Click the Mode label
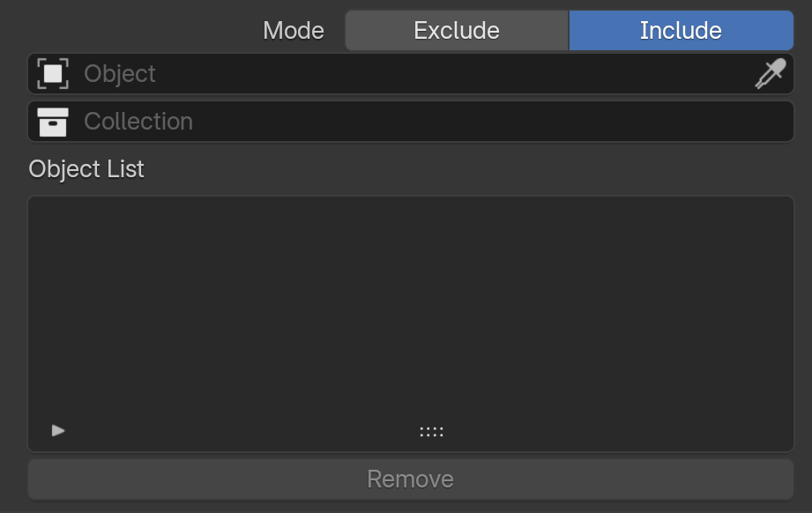The height and width of the screenshot is (513, 812). [294, 31]
